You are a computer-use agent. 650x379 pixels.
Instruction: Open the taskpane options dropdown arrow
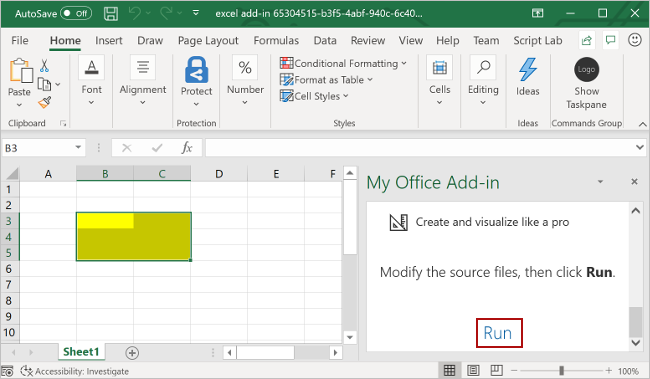point(600,182)
